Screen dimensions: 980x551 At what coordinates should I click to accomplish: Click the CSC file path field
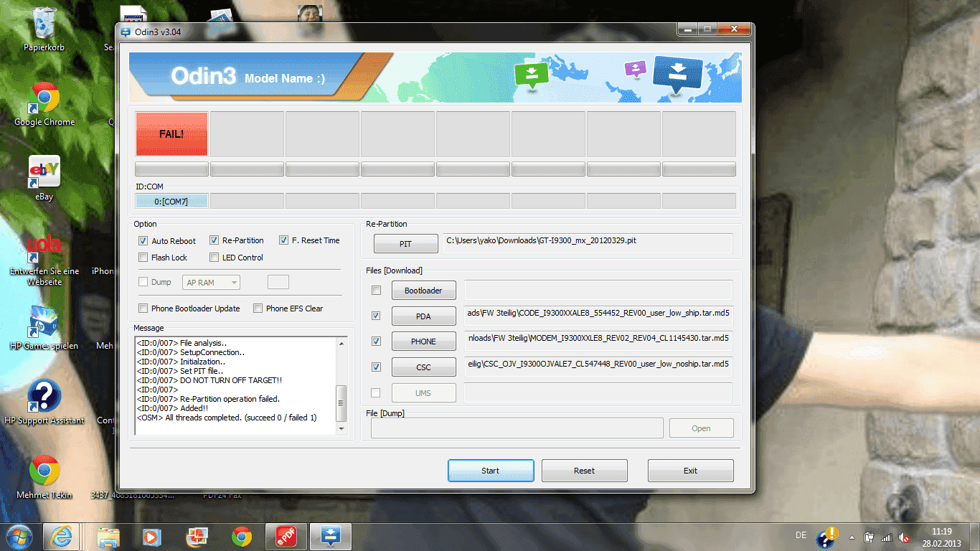point(598,367)
